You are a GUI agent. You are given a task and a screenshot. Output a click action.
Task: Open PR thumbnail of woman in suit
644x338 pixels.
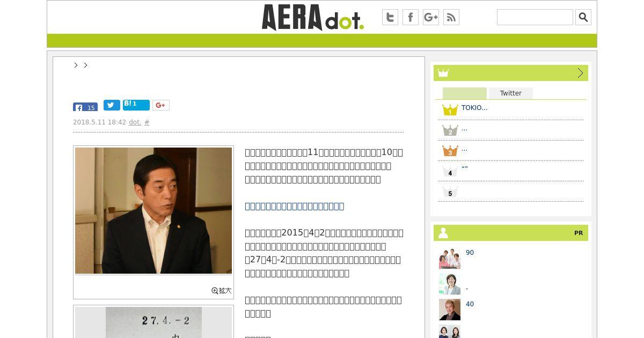tap(450, 284)
